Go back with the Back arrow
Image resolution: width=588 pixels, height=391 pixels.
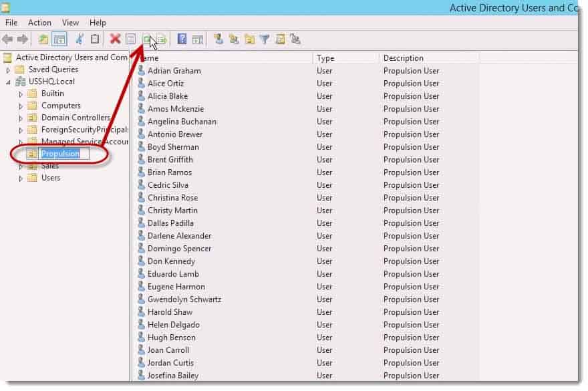coord(7,39)
